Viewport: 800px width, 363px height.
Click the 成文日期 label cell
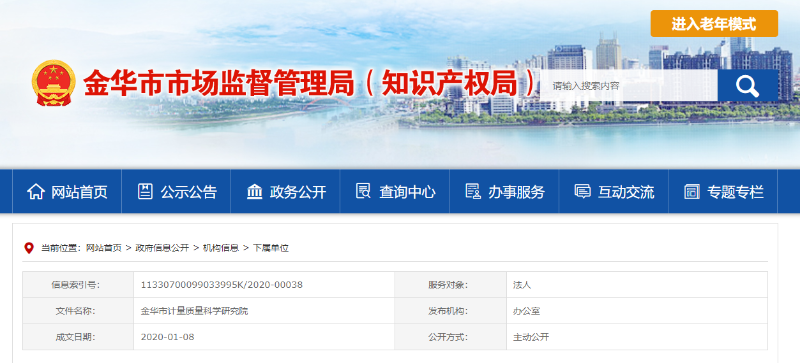(x=78, y=337)
